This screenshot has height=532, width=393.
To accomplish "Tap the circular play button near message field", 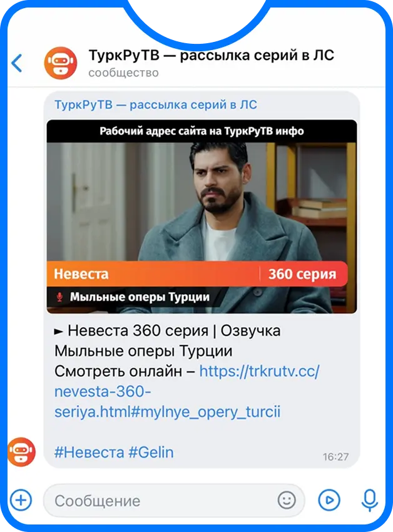I will [x=329, y=500].
